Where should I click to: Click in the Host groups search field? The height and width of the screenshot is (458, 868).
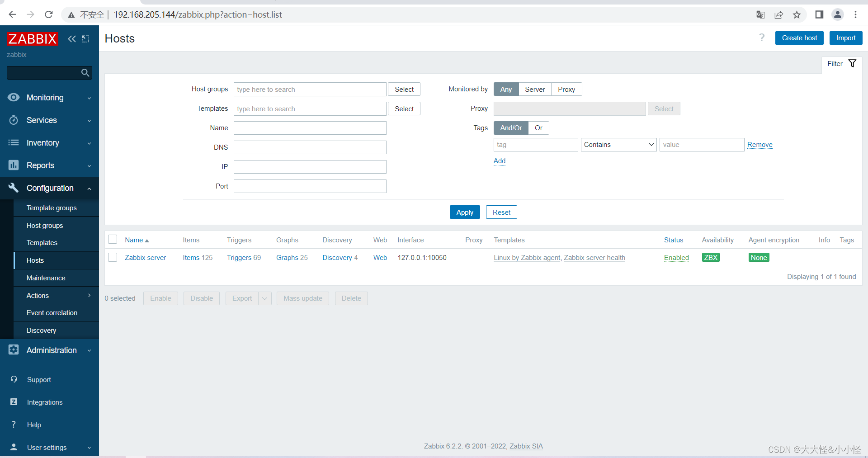point(310,89)
